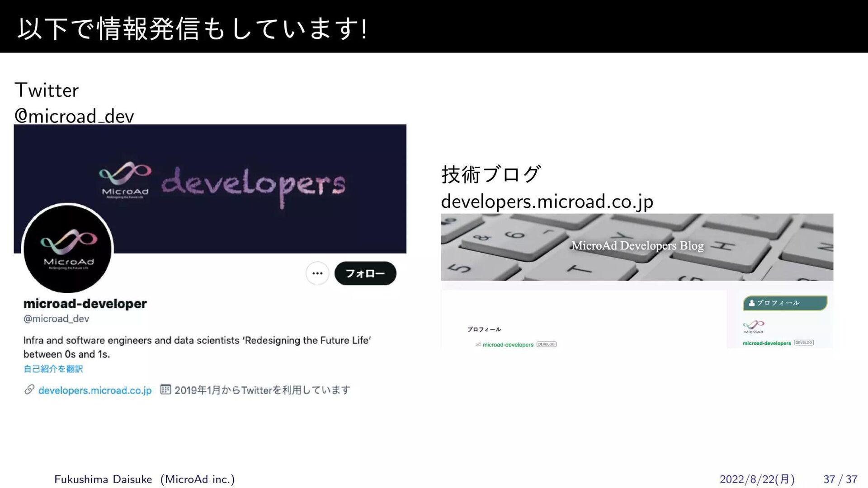Click the person icon in プロフィール header
Viewport: 868px width, 488px height.
751,303
